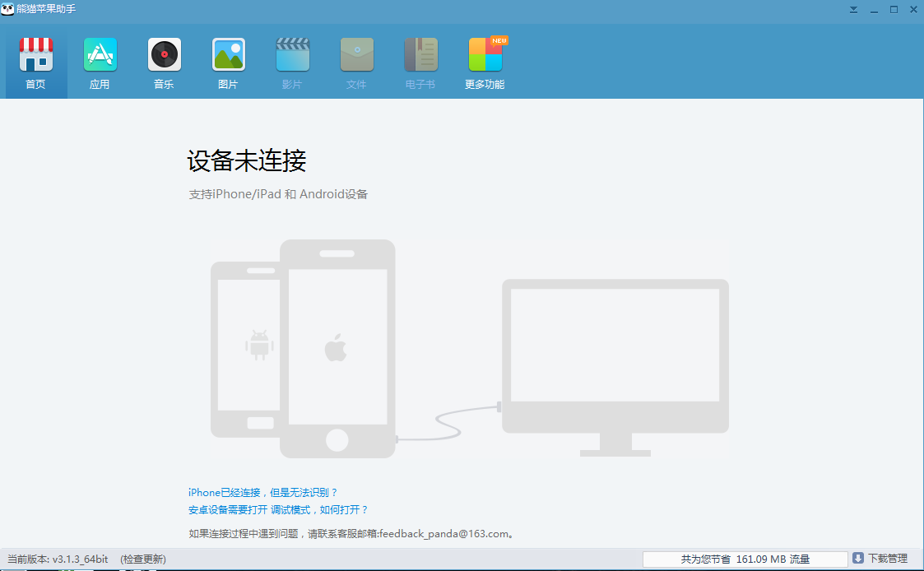Click the traffic saved 161.09 MB field
924x571 pixels.
tap(745, 559)
